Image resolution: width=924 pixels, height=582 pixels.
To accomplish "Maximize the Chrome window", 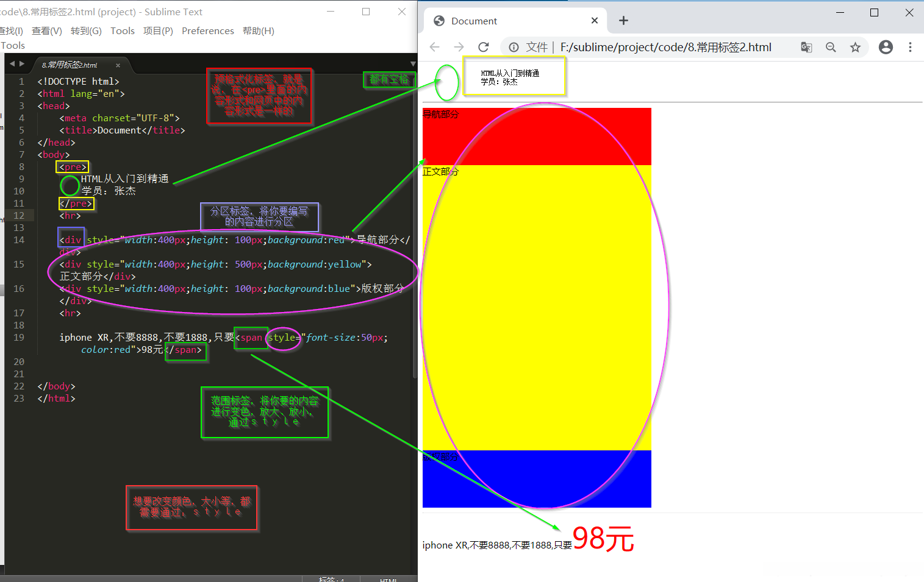I will (x=874, y=12).
